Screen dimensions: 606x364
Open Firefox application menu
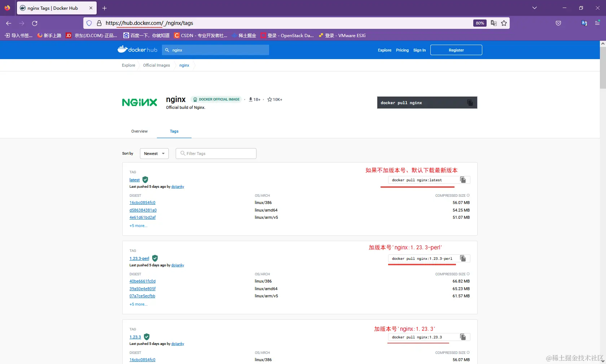coord(597,23)
